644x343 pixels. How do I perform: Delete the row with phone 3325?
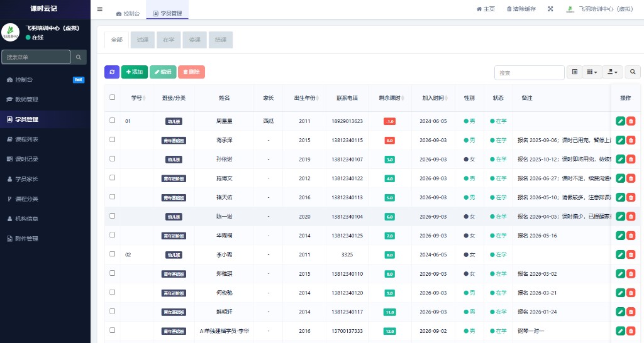tap(631, 255)
